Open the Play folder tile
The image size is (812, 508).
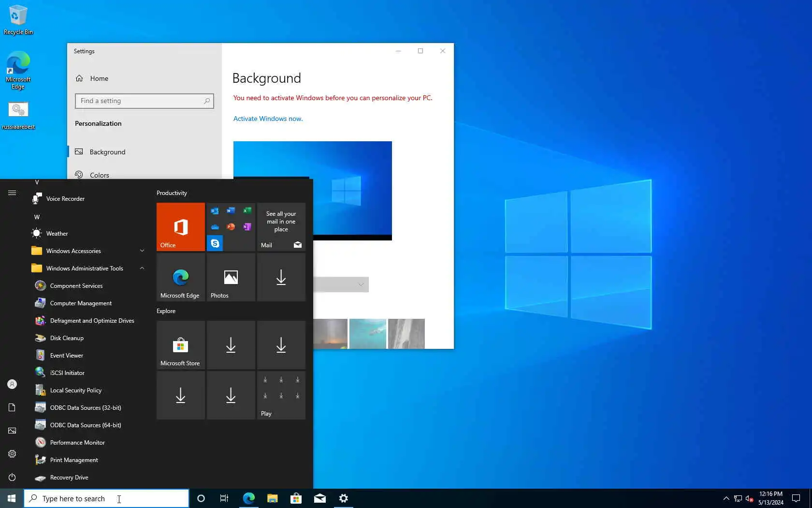(281, 395)
